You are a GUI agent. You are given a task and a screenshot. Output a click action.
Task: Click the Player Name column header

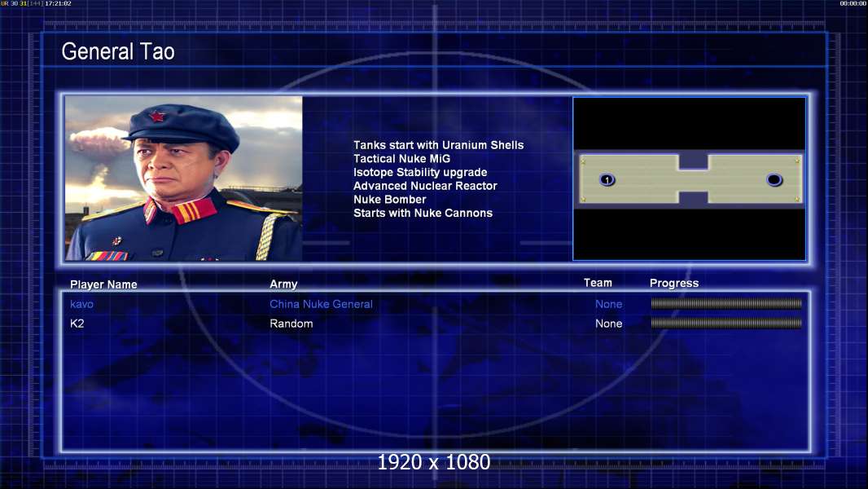pos(103,284)
